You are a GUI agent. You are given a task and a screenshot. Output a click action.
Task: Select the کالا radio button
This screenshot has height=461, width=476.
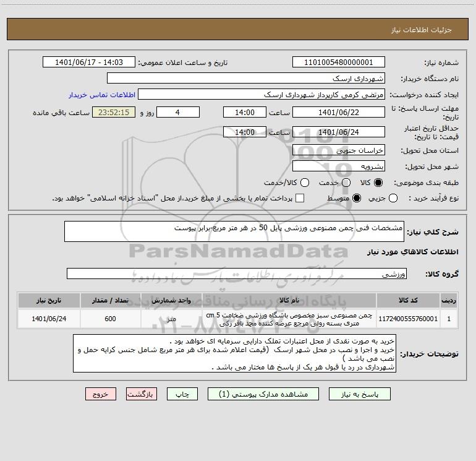(x=378, y=183)
